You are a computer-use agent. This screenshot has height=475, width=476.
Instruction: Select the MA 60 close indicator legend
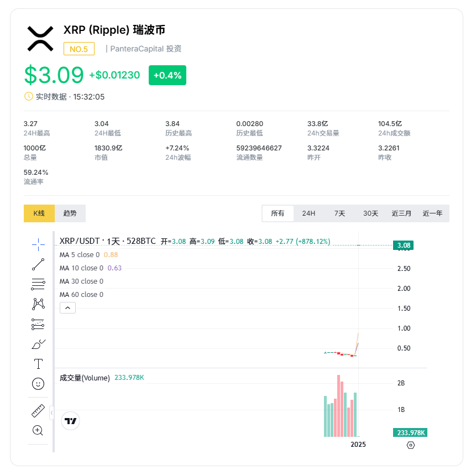(x=81, y=295)
